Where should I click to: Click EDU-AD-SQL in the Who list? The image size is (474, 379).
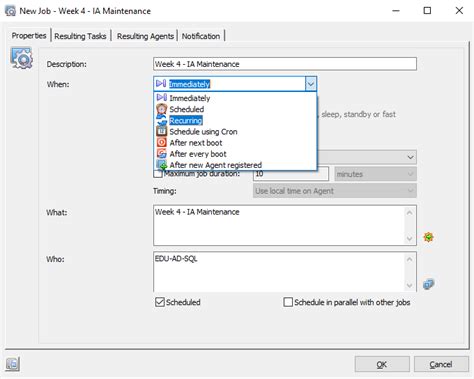(176, 258)
